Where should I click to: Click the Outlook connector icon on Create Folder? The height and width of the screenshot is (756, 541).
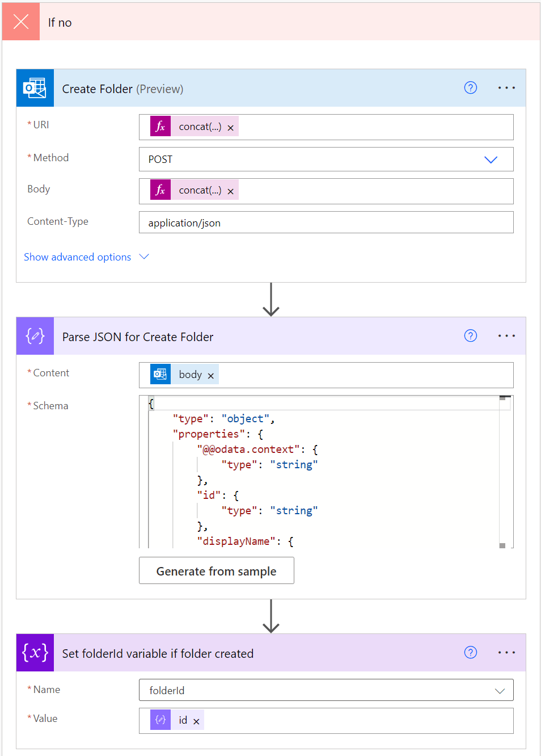[35, 87]
